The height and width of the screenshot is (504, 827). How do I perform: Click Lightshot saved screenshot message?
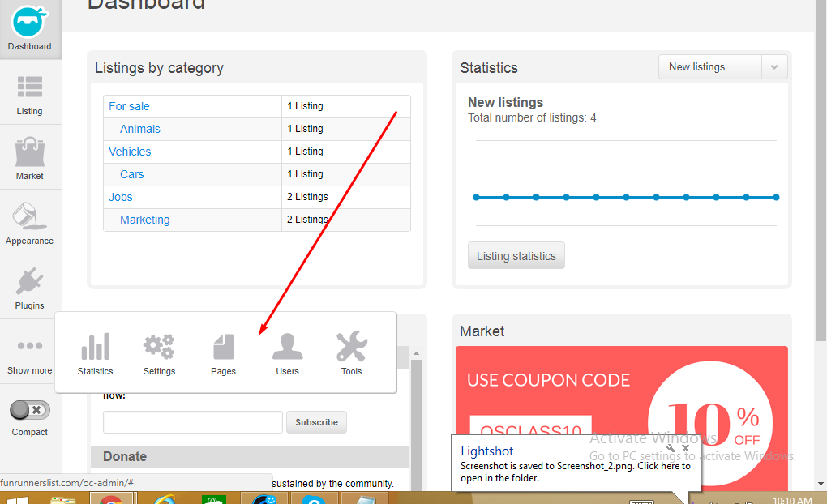pos(576,472)
